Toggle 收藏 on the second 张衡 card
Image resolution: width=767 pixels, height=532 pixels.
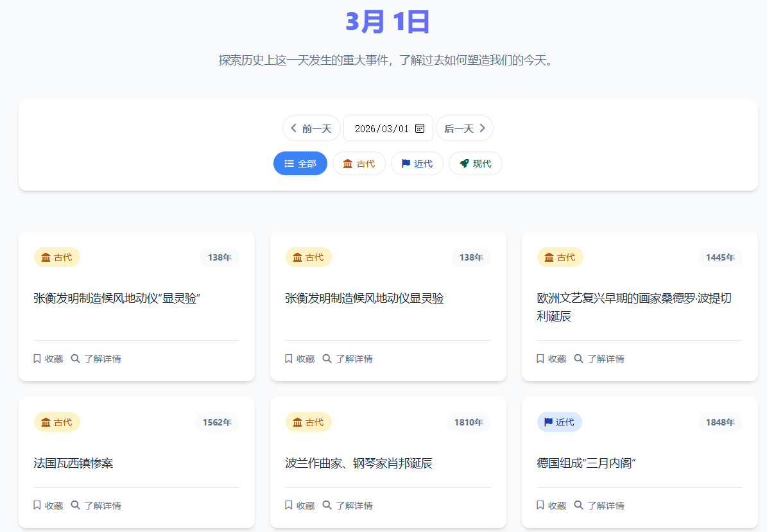coord(300,359)
